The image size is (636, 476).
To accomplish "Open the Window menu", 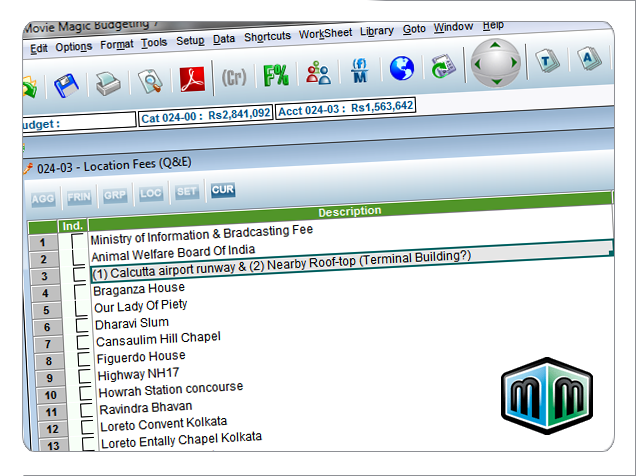I will [x=453, y=27].
